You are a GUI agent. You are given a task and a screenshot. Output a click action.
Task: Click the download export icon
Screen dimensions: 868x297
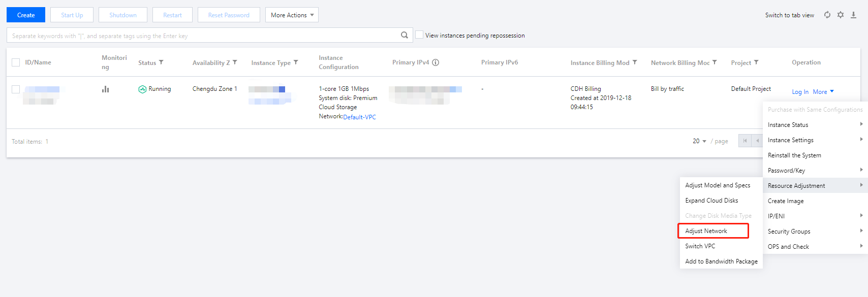(854, 15)
